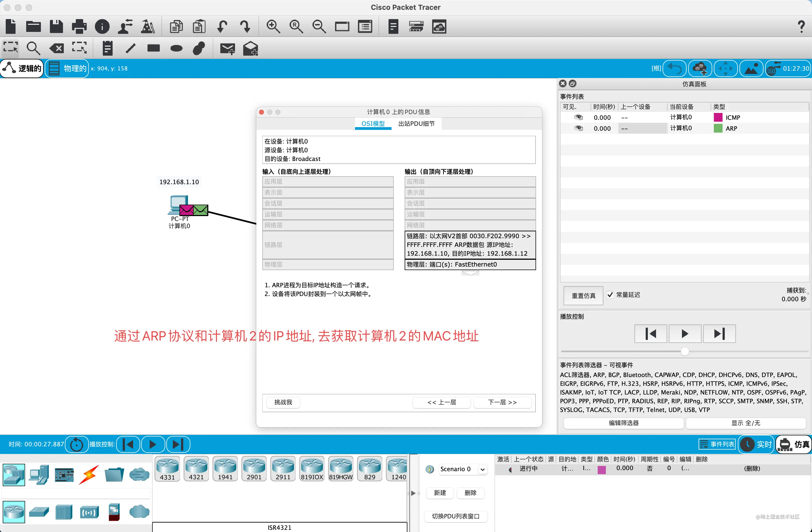Select the 链路层 output layer entry
812x532 pixels.
[x=470, y=245]
